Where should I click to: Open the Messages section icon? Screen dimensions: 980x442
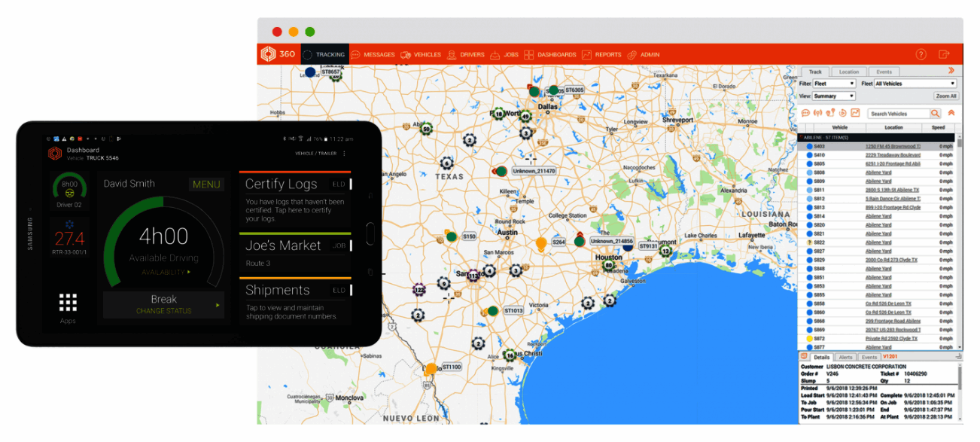(x=355, y=53)
